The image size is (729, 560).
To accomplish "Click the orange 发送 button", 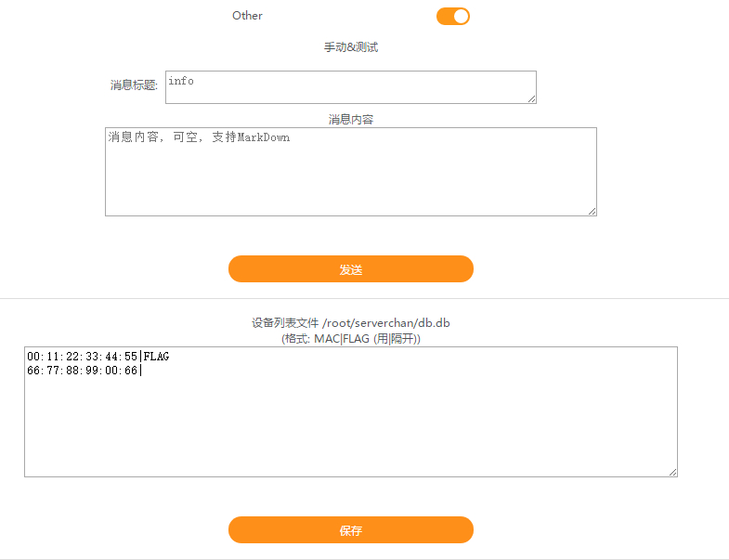I will click(351, 268).
